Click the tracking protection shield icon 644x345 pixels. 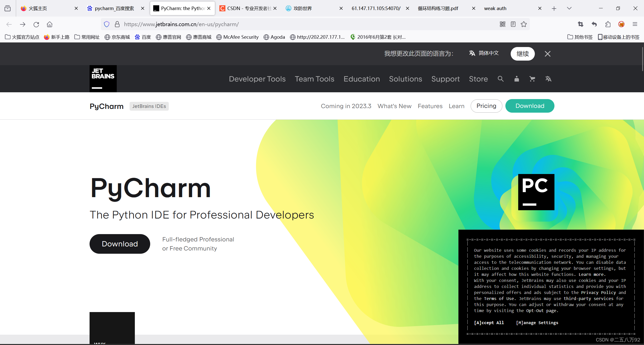coord(107,24)
